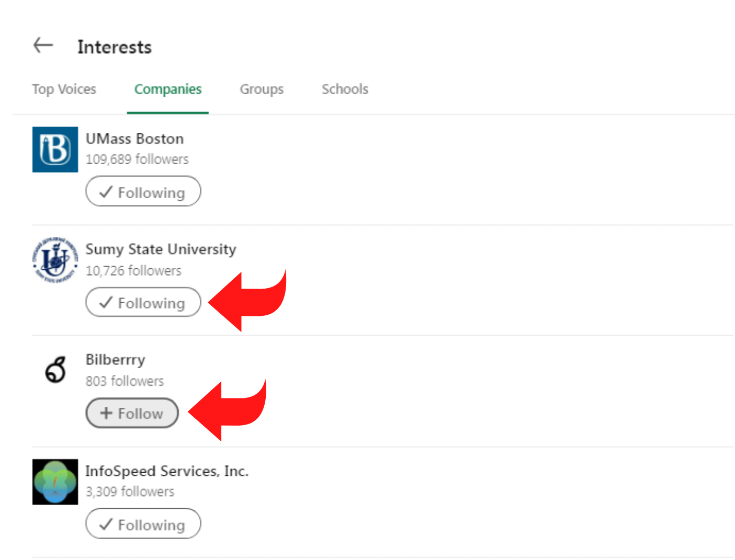The width and height of the screenshot is (735, 560).
Task: Click the Bilberrry company name
Action: click(116, 360)
